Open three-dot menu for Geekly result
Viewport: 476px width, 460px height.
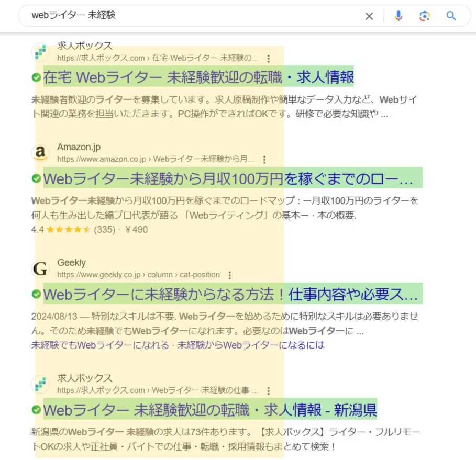[230, 275]
